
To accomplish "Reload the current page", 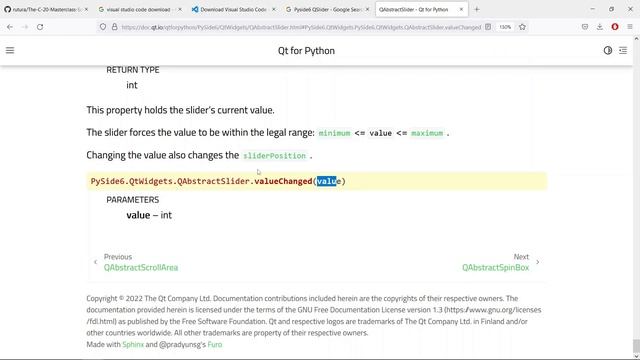I will (40, 27).
